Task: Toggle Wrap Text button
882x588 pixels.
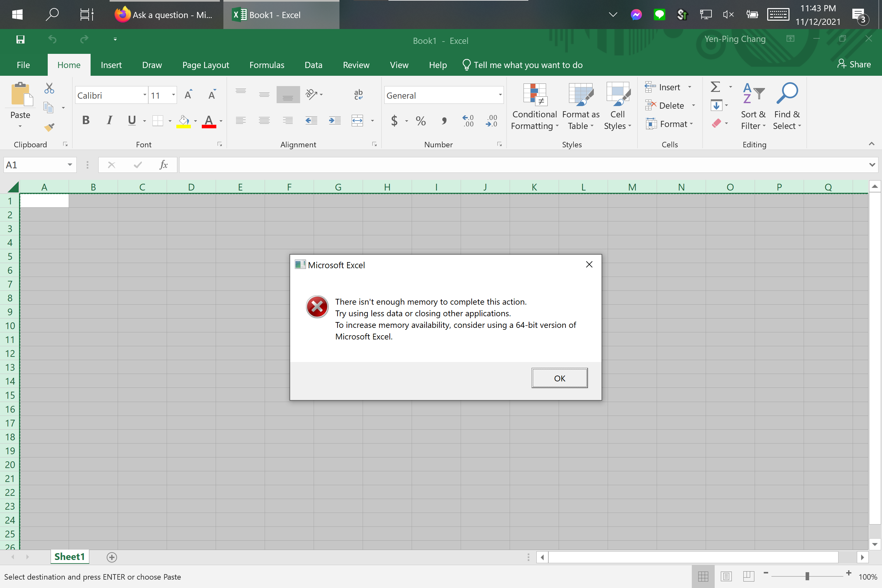Action: [358, 94]
